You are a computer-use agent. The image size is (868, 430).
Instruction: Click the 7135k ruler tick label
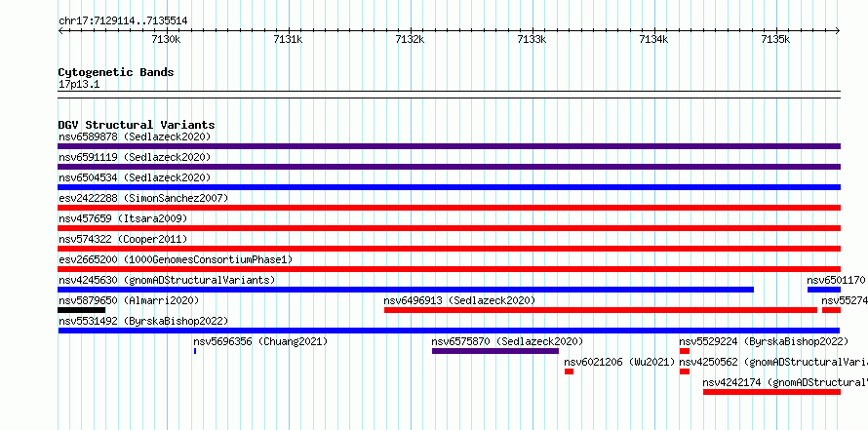click(x=775, y=39)
